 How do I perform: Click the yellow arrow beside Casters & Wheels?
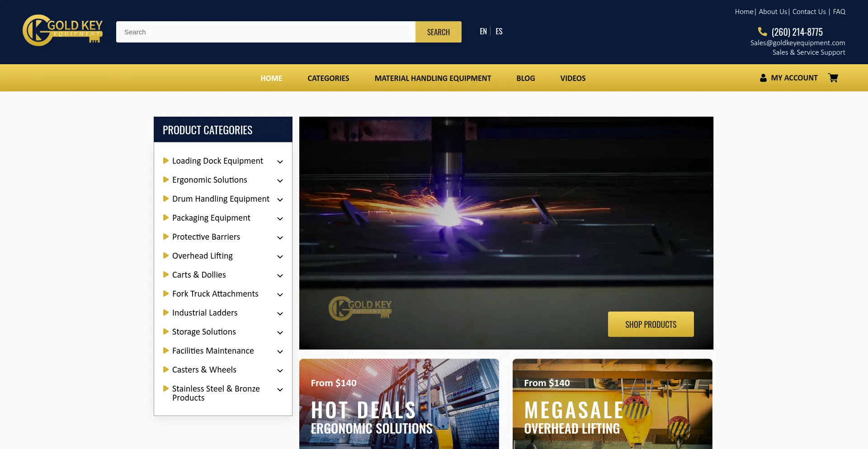tap(165, 369)
